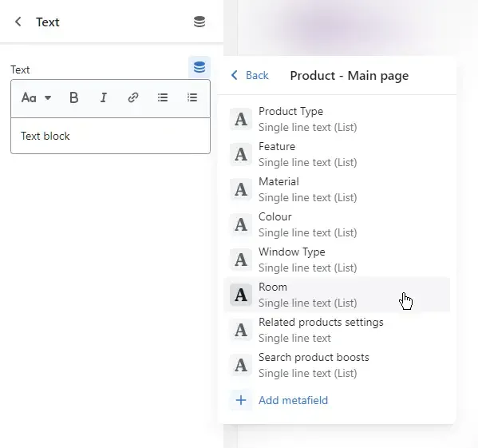Screen dimensions: 478x448
Task: Click A icon beside Search product boosts
Action: point(241,365)
